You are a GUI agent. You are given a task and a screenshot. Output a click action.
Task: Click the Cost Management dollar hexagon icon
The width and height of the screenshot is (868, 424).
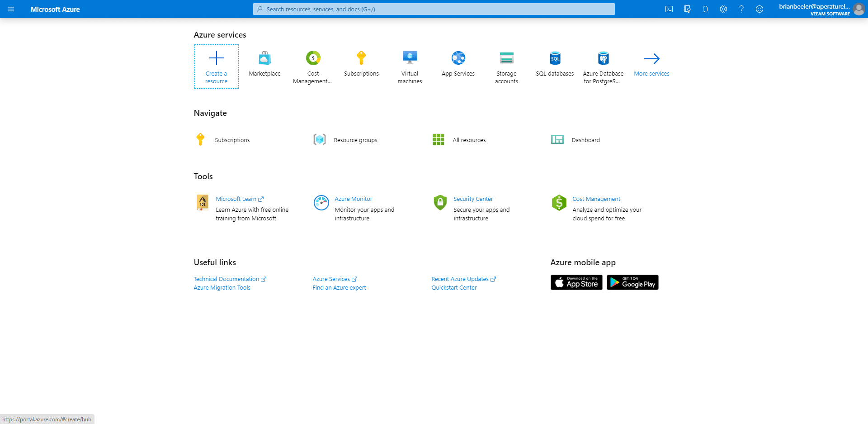tap(559, 202)
